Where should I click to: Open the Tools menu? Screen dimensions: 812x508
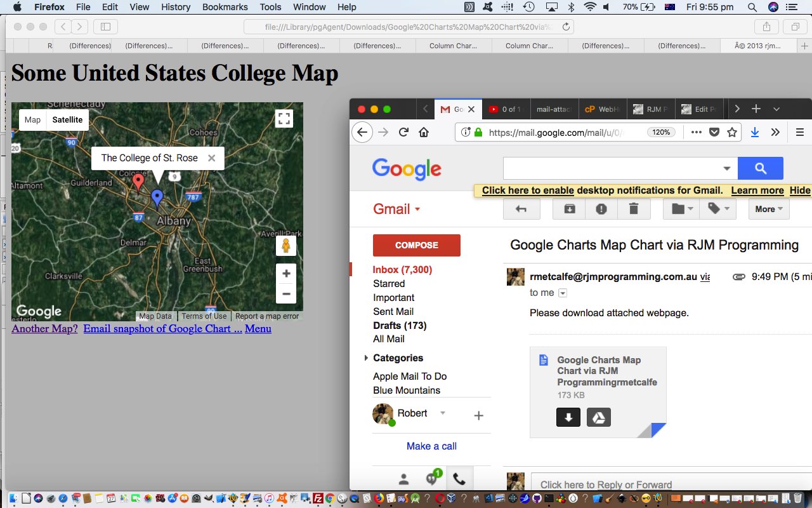pos(270,7)
